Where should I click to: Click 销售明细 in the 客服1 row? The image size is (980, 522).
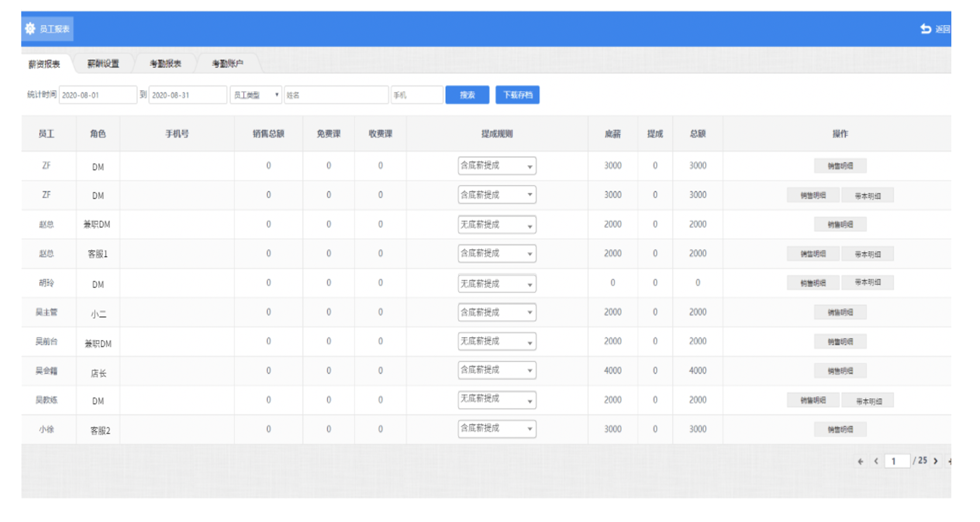tap(813, 254)
